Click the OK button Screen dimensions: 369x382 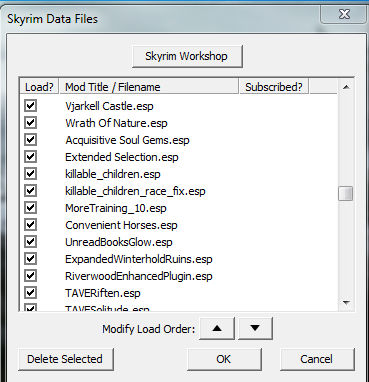(x=224, y=359)
